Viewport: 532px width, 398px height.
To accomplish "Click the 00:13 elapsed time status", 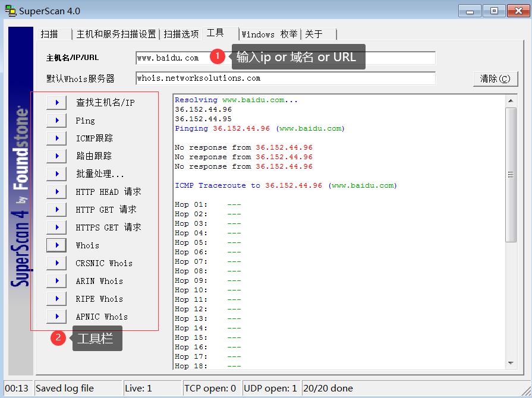I will [x=18, y=388].
